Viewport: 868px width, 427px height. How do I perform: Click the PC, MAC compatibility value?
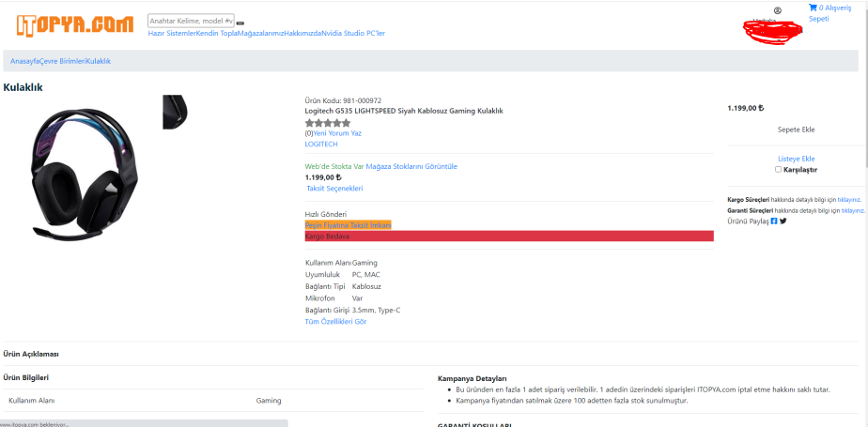pos(366,274)
